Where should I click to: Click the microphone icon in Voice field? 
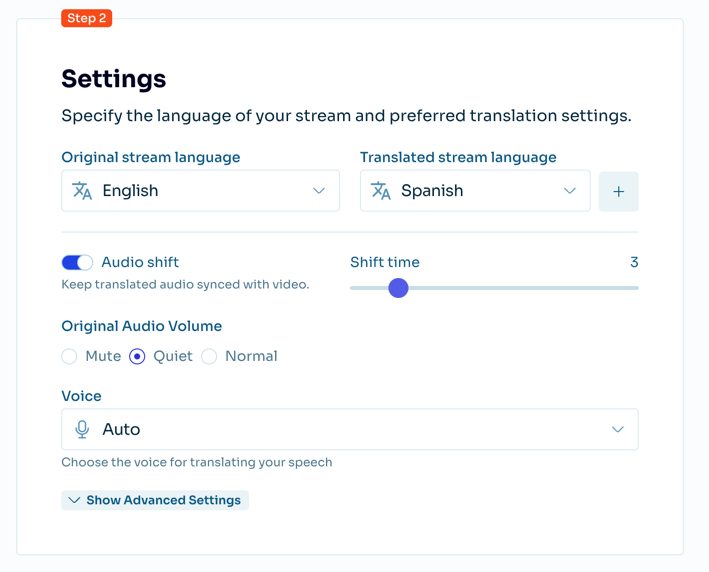(82, 429)
